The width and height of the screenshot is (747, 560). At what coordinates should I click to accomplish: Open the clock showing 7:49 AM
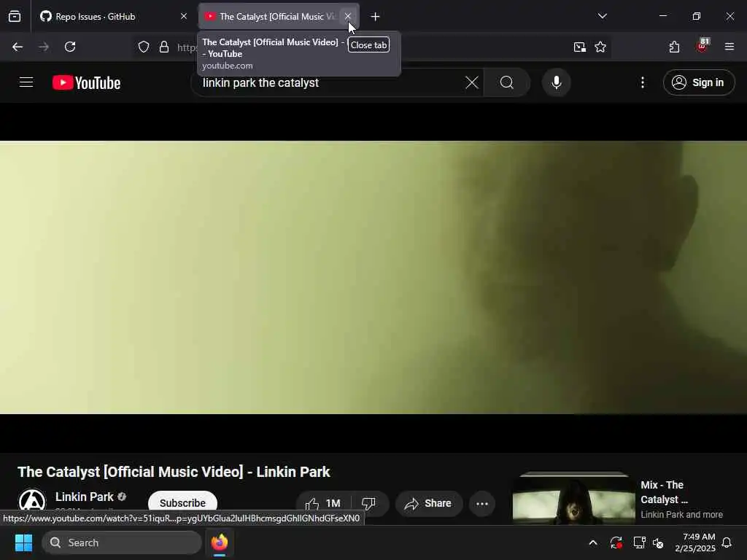pos(695,542)
